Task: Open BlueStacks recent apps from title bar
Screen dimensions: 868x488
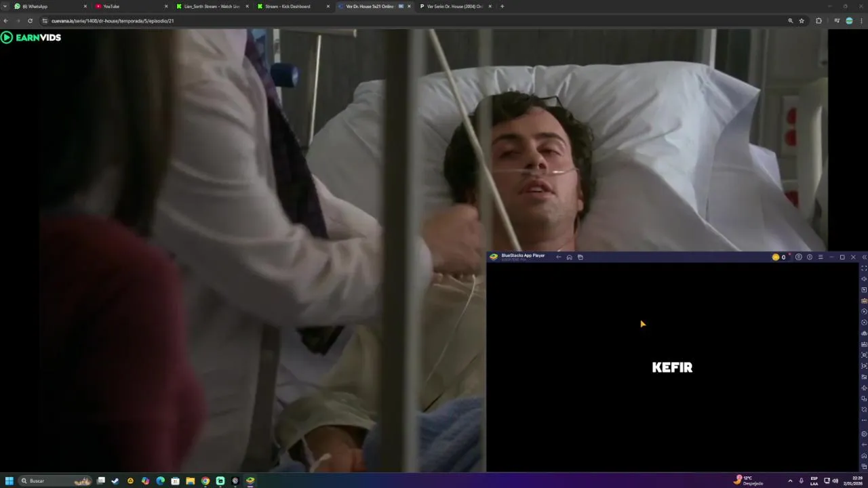Action: coord(580,257)
